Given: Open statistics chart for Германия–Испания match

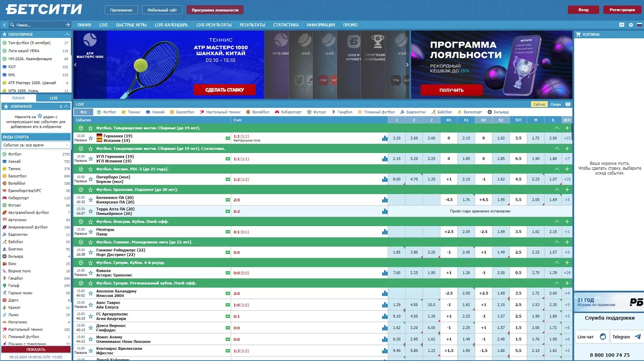Looking at the screenshot, I should click(x=385, y=138).
